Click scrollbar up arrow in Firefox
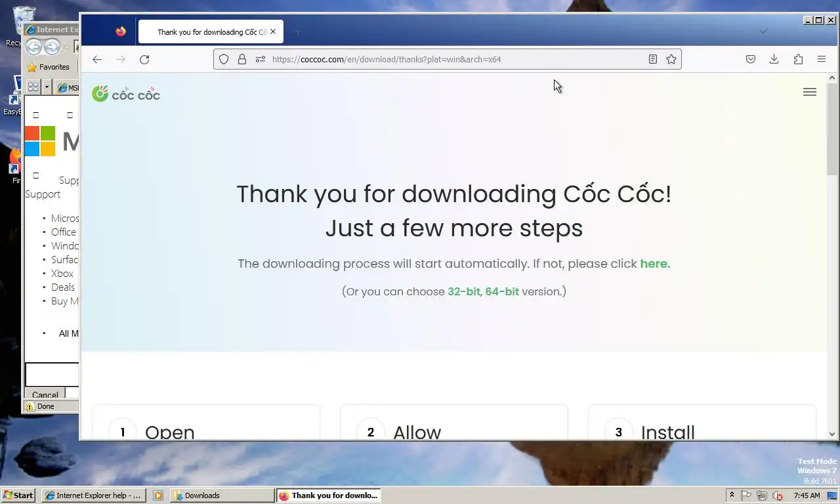840x504 pixels. coord(832,78)
